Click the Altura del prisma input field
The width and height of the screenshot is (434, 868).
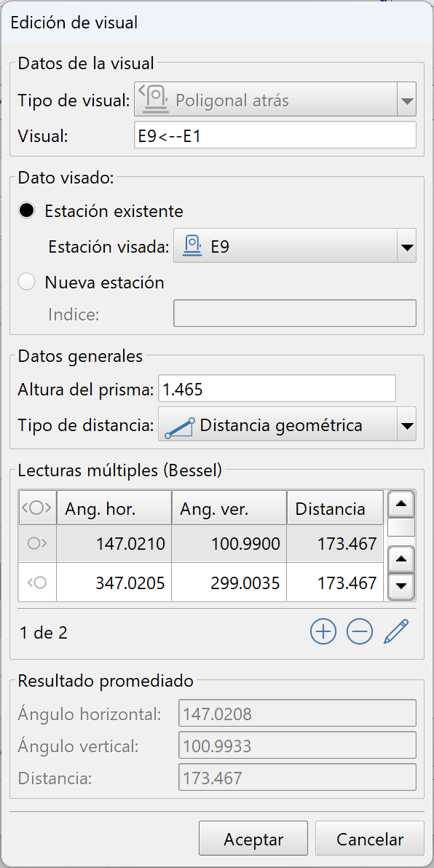[277, 389]
